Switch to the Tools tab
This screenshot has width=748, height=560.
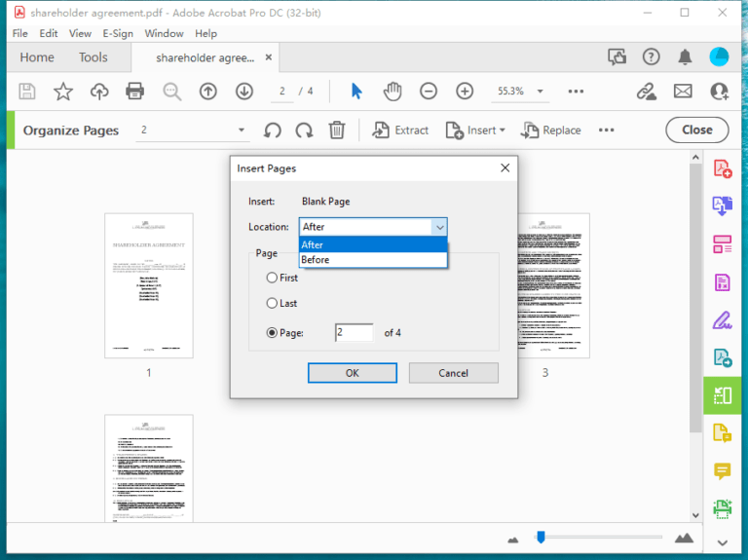pos(93,57)
